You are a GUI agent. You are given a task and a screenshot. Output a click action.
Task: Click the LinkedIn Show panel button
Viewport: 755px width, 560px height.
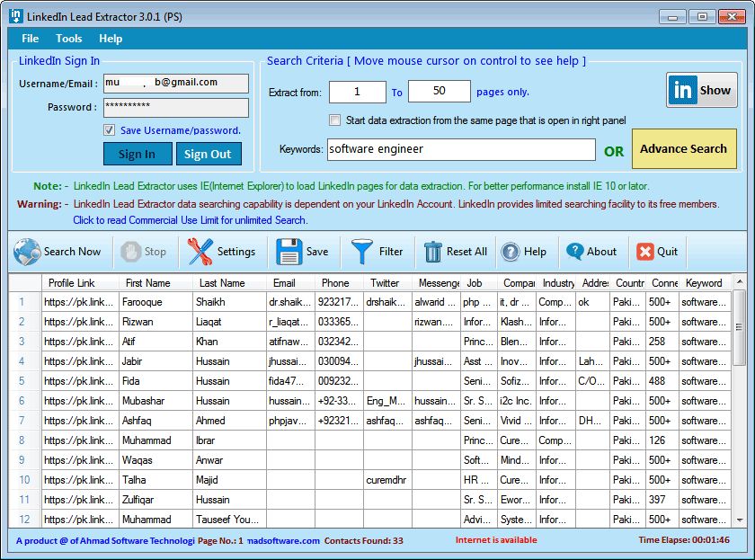click(701, 90)
